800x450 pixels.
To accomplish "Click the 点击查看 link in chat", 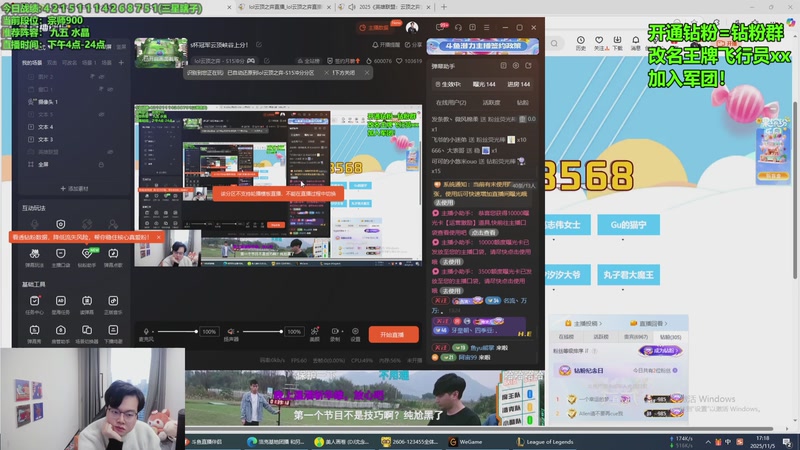I will click(x=483, y=232).
